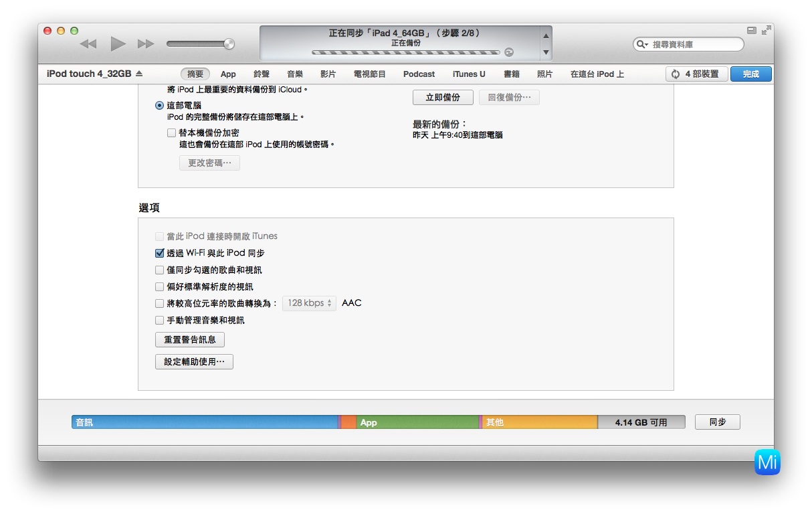
Task: Click the blue 完成 button
Action: (751, 74)
